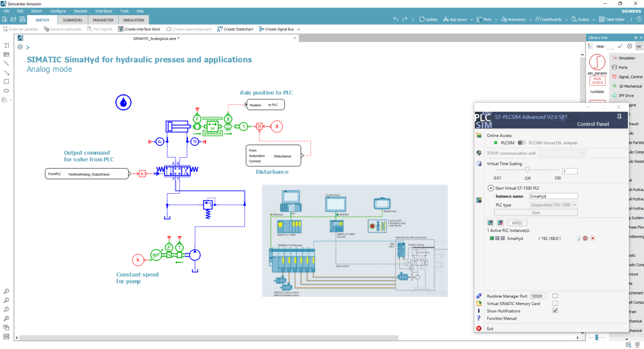Switch to the PARAMETER tab

(103, 19)
